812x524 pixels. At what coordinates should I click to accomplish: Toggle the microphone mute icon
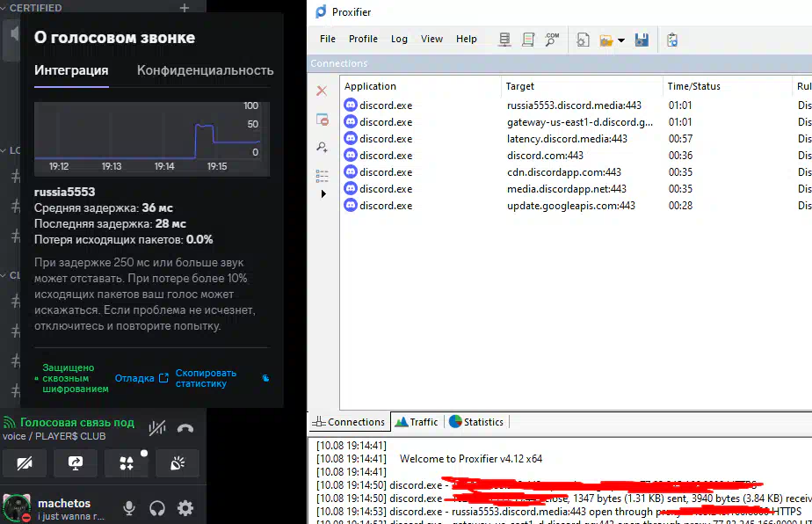click(x=129, y=508)
